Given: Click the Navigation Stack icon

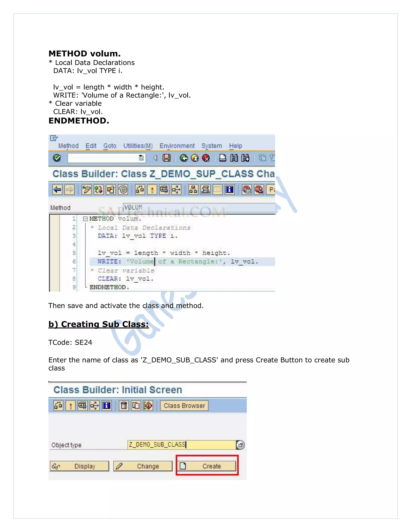Looking at the screenshot, I should [205, 190].
